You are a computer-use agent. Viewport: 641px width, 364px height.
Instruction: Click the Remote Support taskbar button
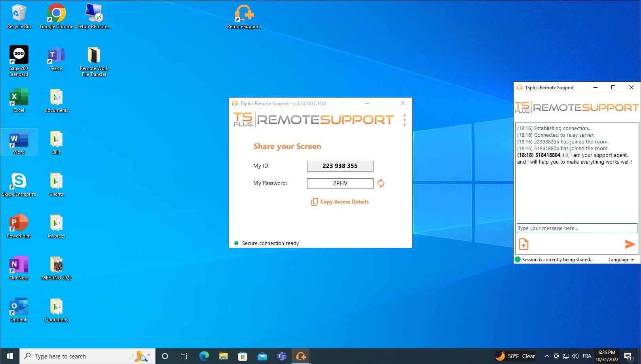pos(301,356)
